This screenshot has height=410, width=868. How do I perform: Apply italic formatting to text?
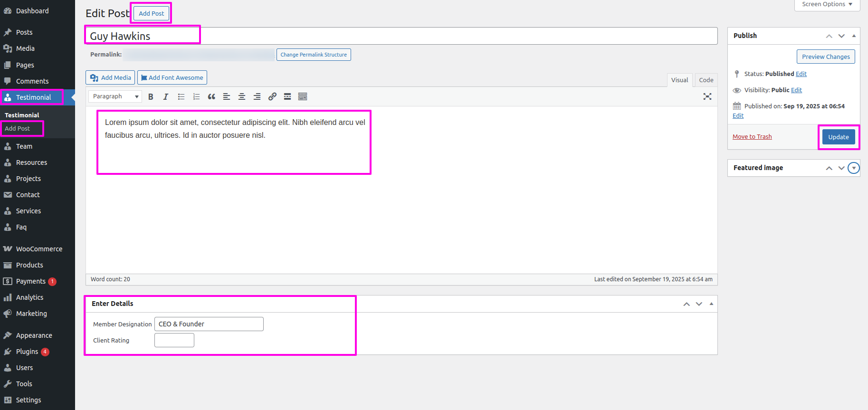[x=166, y=97]
